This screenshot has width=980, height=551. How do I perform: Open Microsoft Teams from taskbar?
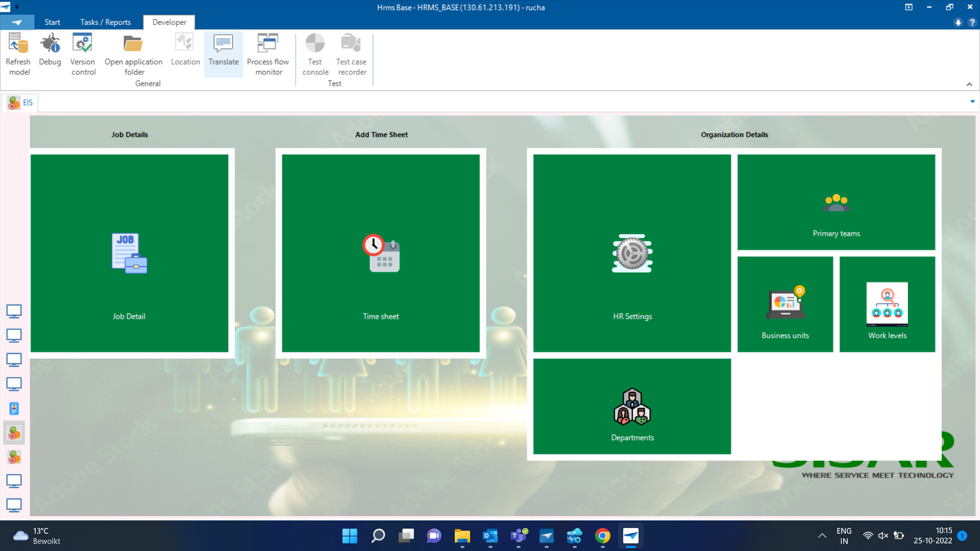pos(519,536)
